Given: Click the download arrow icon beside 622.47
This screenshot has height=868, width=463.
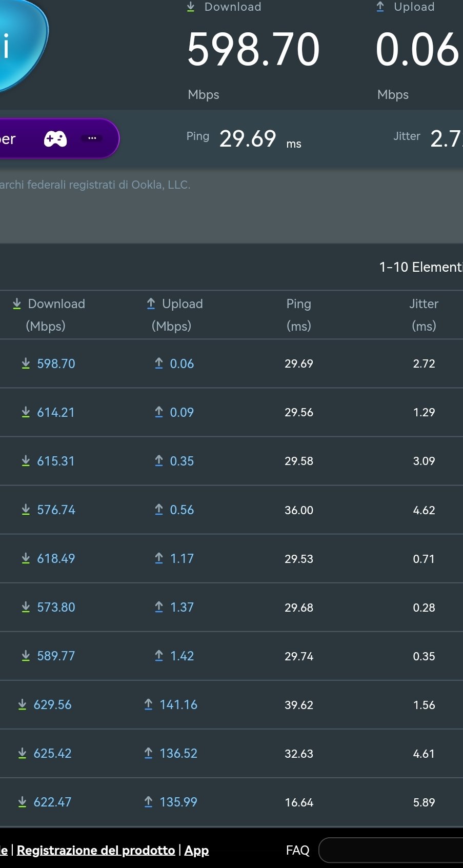Looking at the screenshot, I should 22,802.
